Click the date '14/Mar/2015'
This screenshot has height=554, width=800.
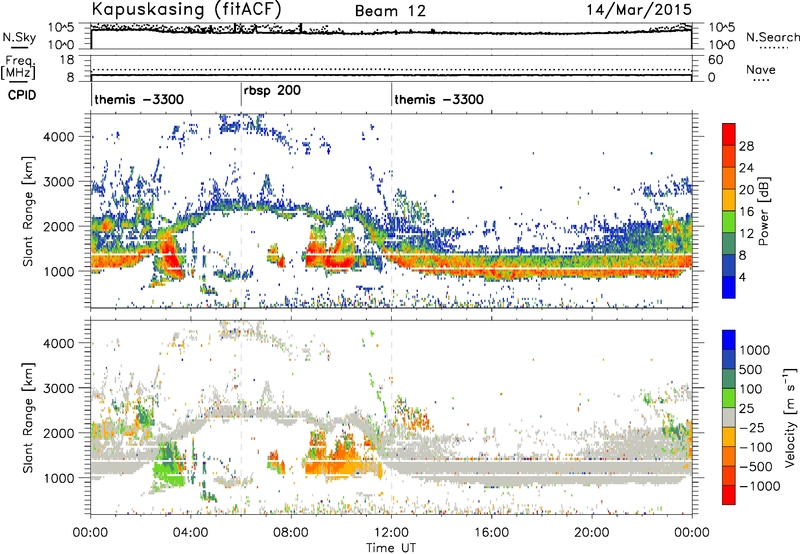coord(639,10)
